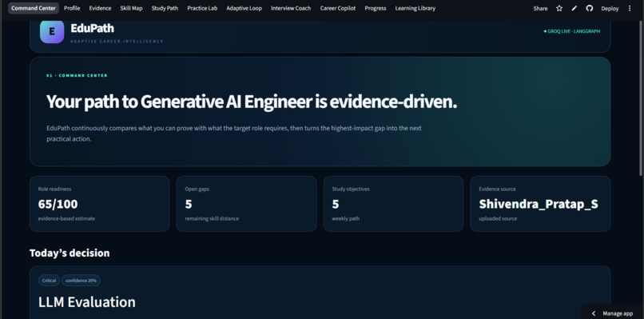Click the star favorite icon

pyautogui.click(x=559, y=8)
